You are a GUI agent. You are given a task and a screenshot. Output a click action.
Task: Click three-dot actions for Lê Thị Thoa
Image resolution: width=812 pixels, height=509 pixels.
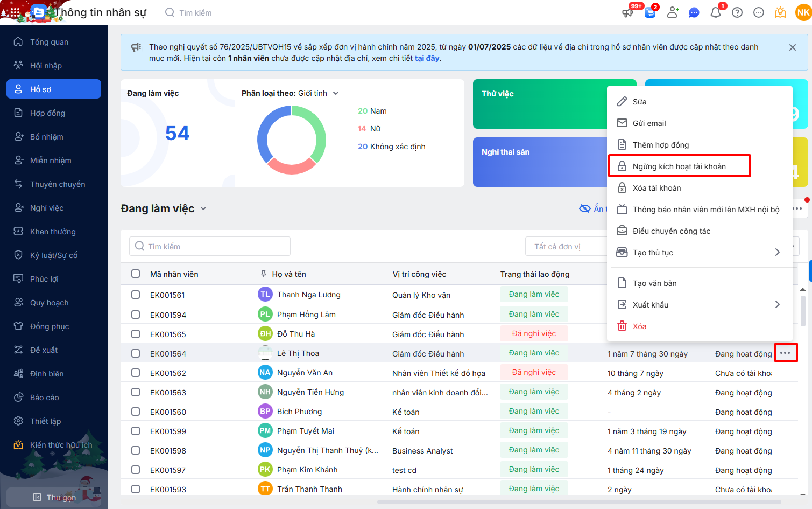coord(785,353)
